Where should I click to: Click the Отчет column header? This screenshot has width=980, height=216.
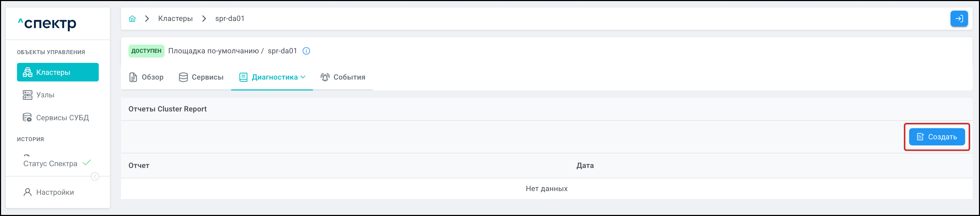click(139, 165)
